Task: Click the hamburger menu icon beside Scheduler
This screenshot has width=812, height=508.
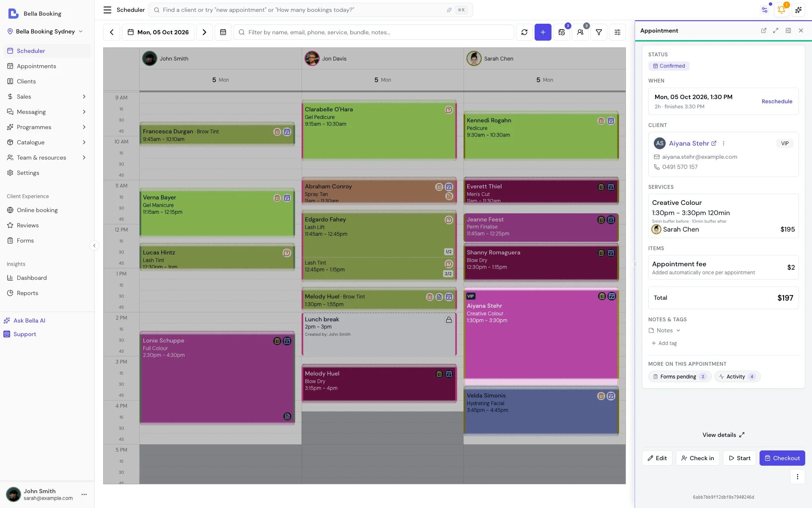Action: (107, 10)
